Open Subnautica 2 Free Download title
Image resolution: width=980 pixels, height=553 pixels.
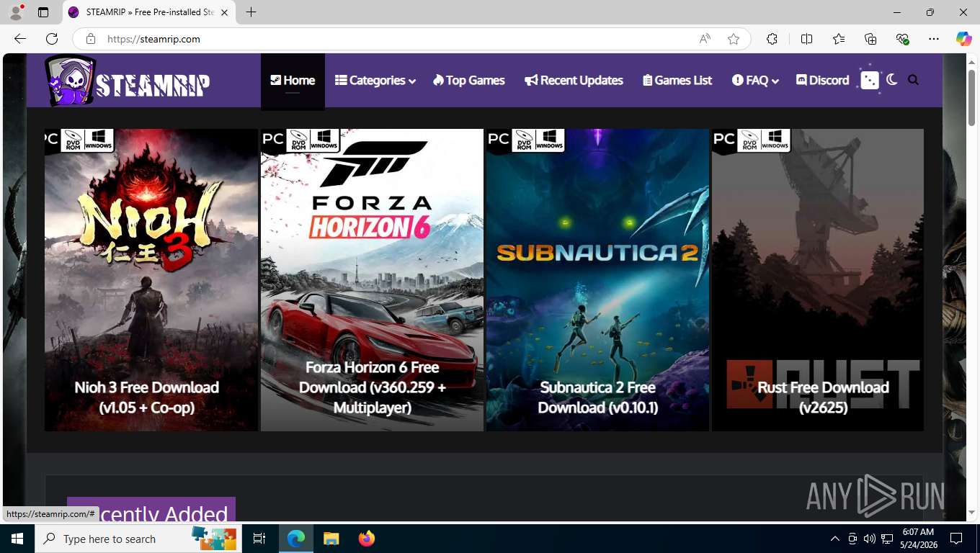tap(598, 397)
